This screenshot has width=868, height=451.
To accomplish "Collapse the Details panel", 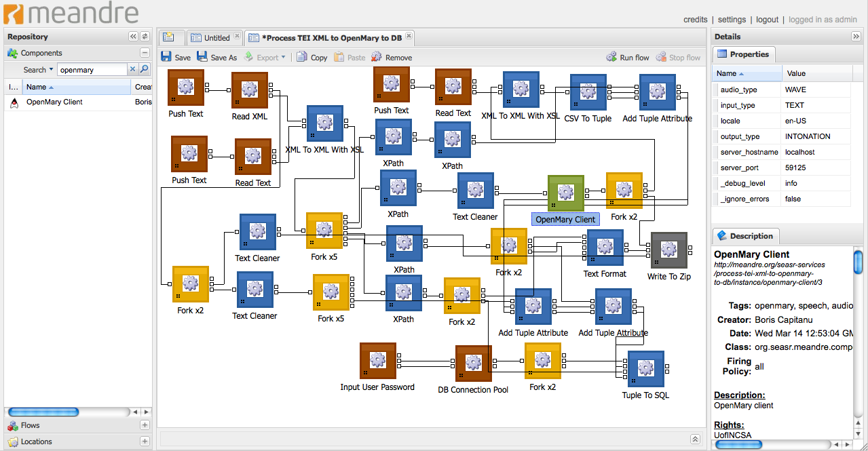I will tap(856, 37).
